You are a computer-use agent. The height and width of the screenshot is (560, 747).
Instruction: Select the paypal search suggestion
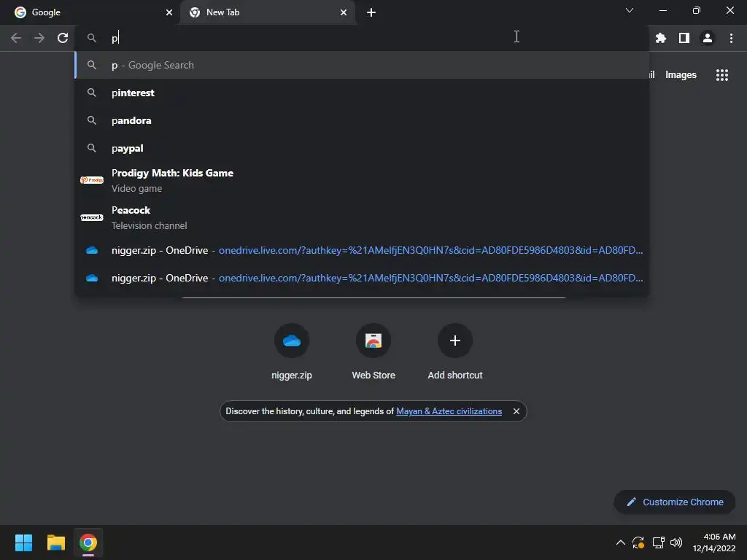click(362, 148)
